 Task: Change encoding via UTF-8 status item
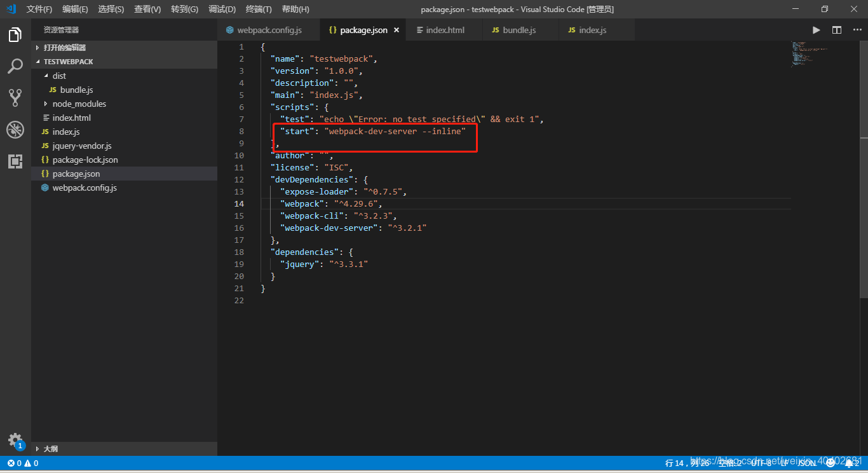pyautogui.click(x=761, y=463)
